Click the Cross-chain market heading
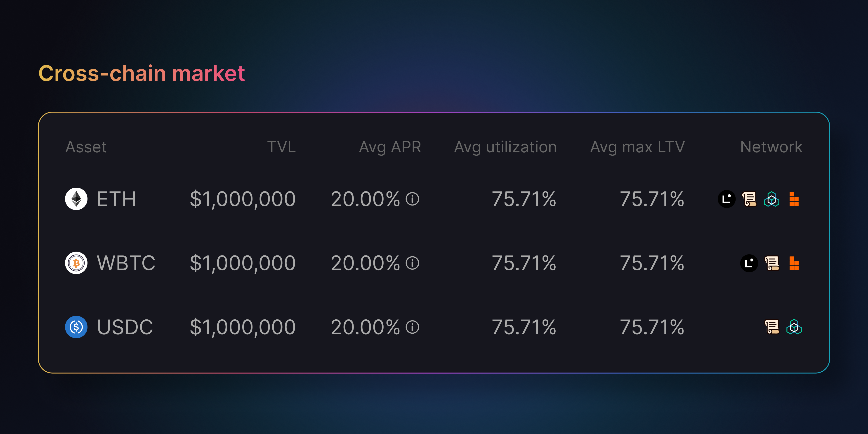Image resolution: width=868 pixels, height=434 pixels. click(x=142, y=73)
